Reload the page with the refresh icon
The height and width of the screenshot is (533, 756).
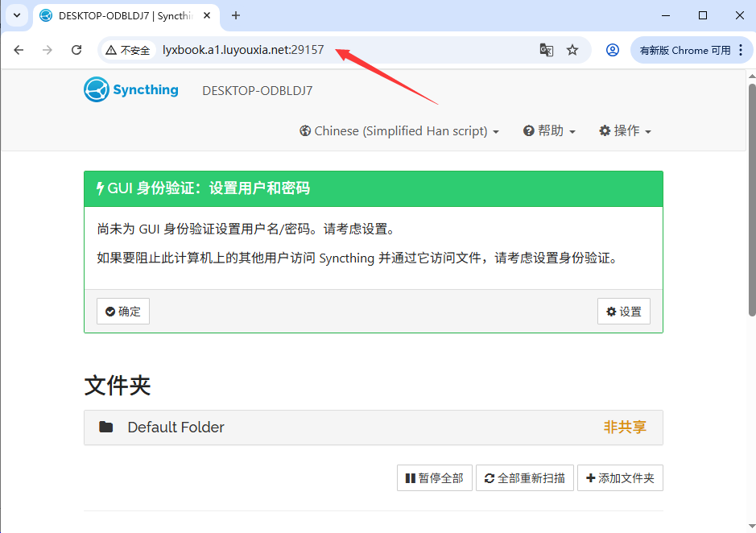coord(76,50)
